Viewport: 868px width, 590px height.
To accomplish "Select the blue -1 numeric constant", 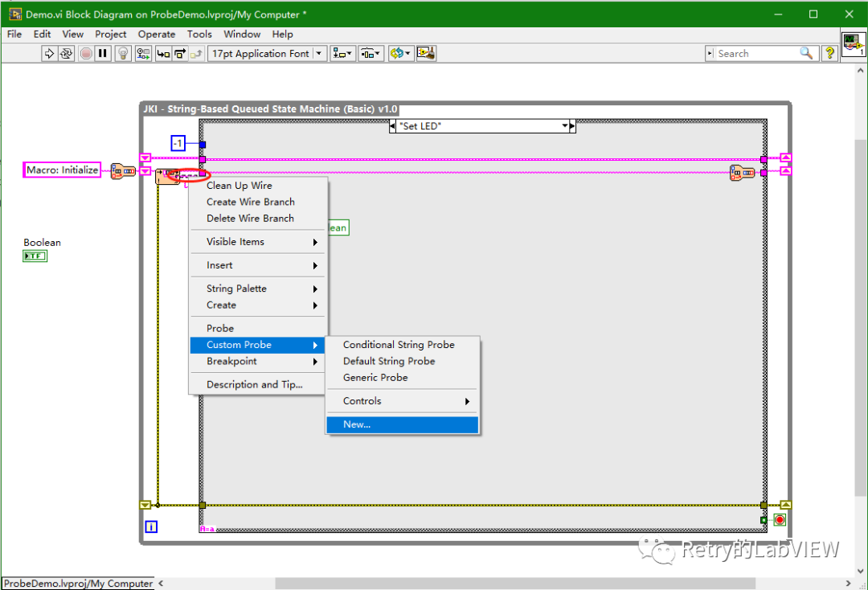I will 178,143.
